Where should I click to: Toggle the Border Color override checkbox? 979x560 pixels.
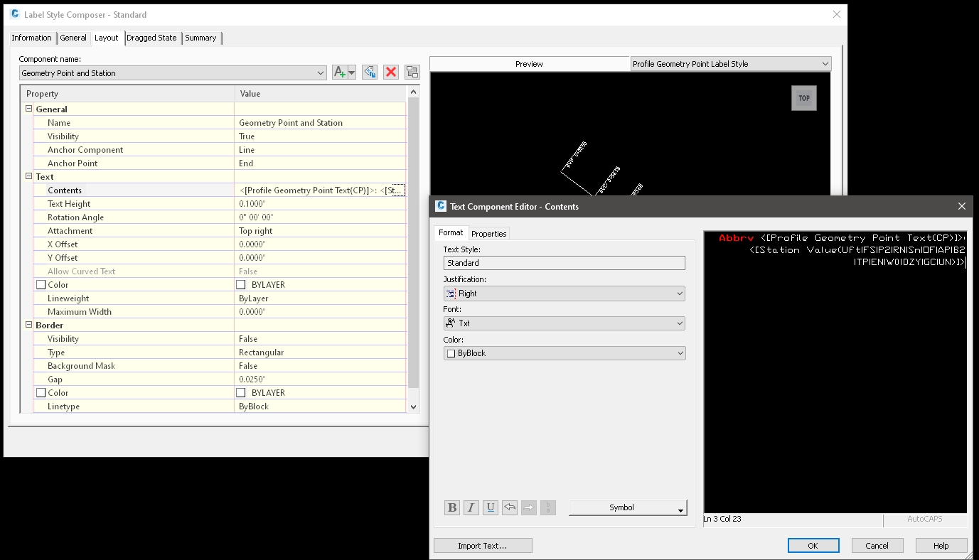coord(41,392)
